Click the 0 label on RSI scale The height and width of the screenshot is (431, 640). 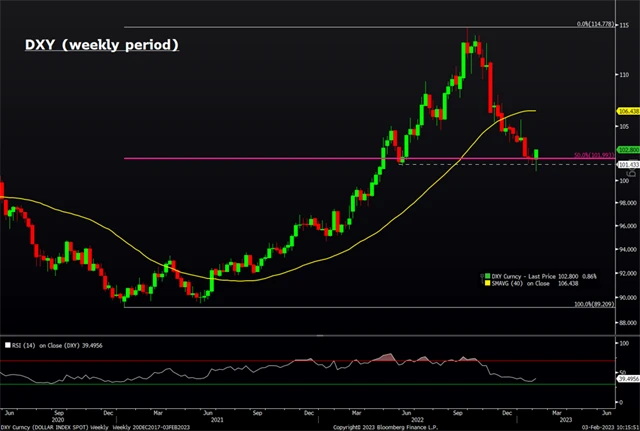pos(621,402)
